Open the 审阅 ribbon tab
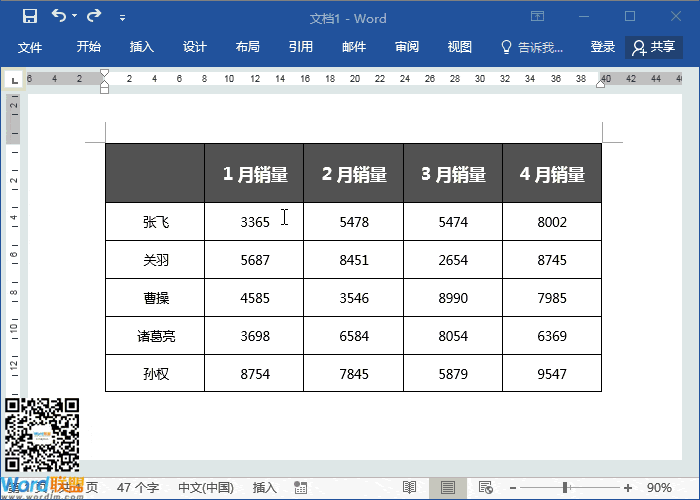The width and height of the screenshot is (700, 500). tap(406, 47)
